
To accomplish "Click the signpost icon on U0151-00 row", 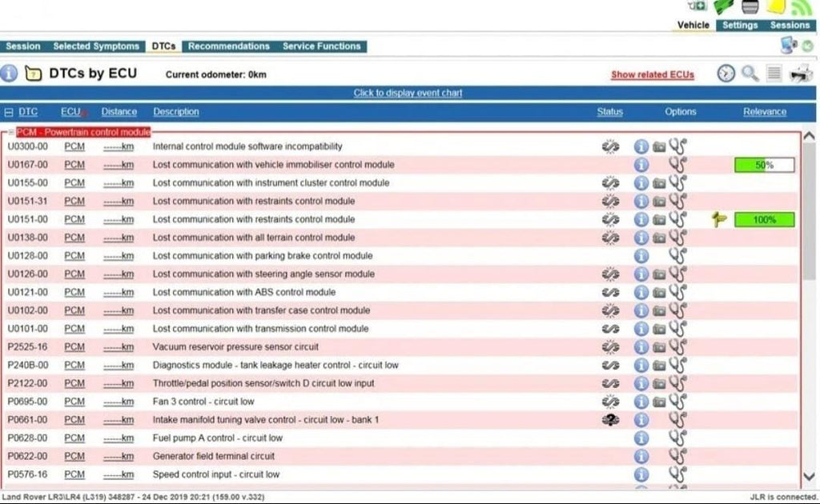I will coord(718,219).
